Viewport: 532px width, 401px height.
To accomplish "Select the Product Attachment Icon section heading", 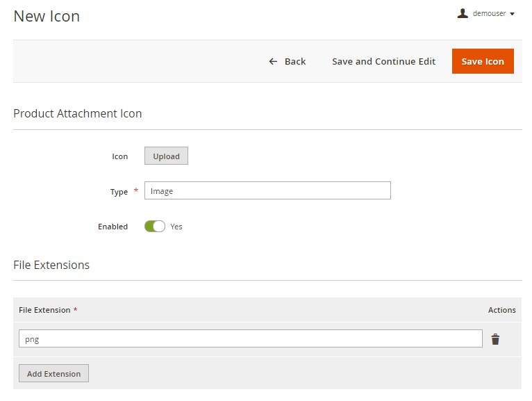I will (78, 113).
